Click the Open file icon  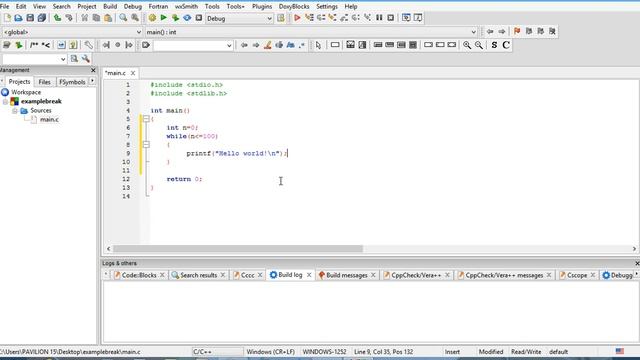pyautogui.click(x=18, y=18)
